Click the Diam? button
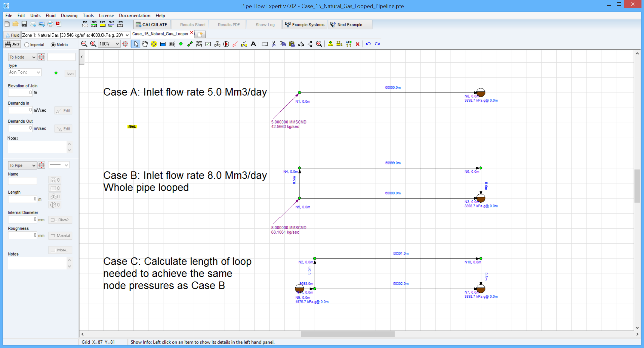 pyautogui.click(x=60, y=220)
